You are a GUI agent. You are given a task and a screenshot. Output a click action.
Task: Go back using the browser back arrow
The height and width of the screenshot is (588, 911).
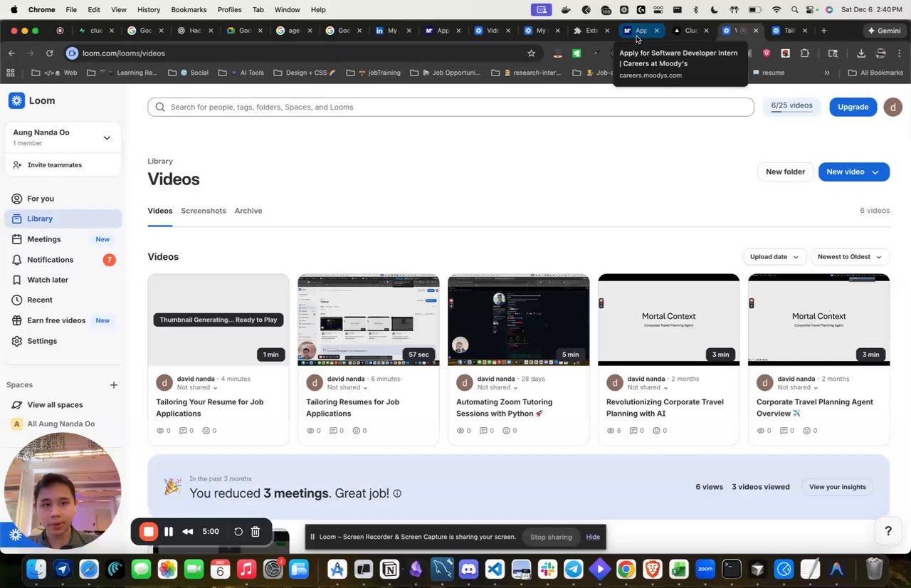click(11, 53)
